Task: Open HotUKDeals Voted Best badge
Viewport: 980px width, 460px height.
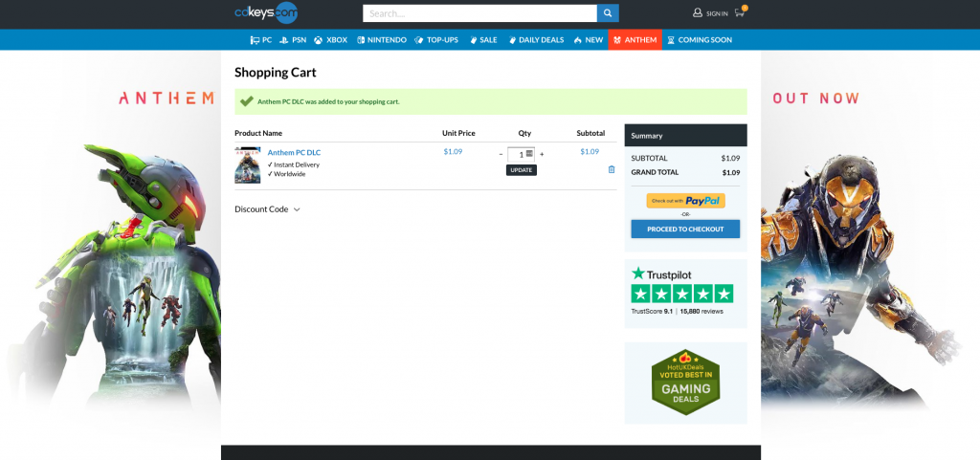Action: [685, 382]
